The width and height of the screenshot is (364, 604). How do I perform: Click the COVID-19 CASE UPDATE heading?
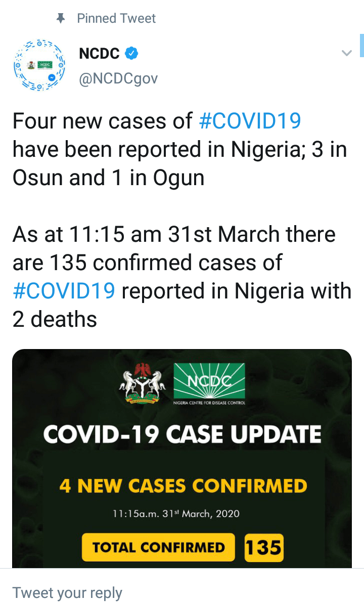pos(182,434)
